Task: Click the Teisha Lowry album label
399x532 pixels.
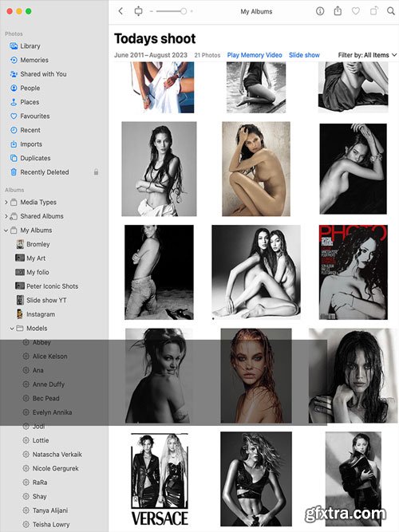Action: pos(51,524)
